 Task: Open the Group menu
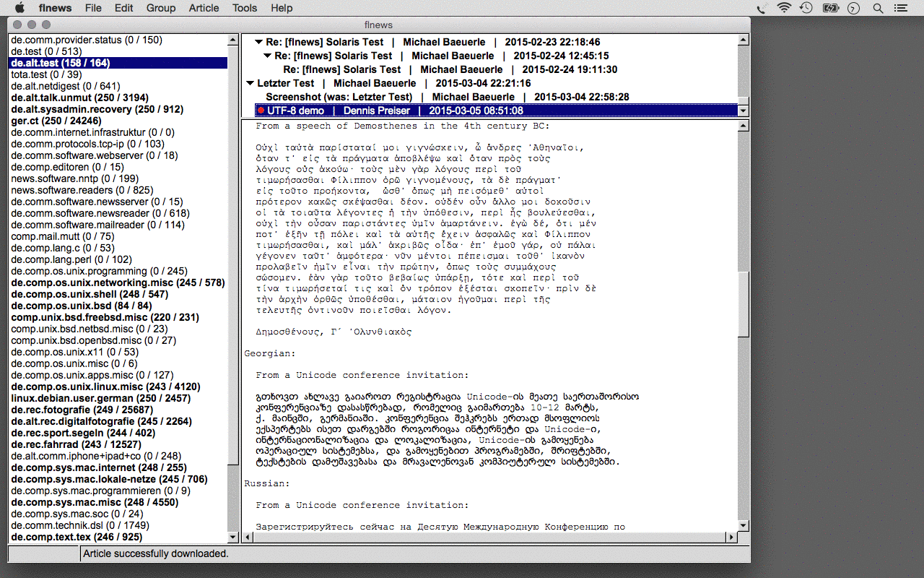coord(160,8)
